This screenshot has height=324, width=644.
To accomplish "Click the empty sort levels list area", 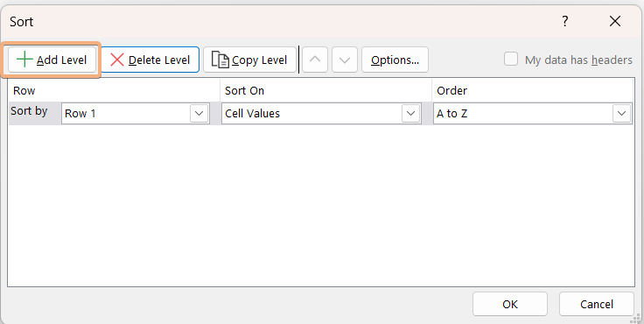I will 321,205.
